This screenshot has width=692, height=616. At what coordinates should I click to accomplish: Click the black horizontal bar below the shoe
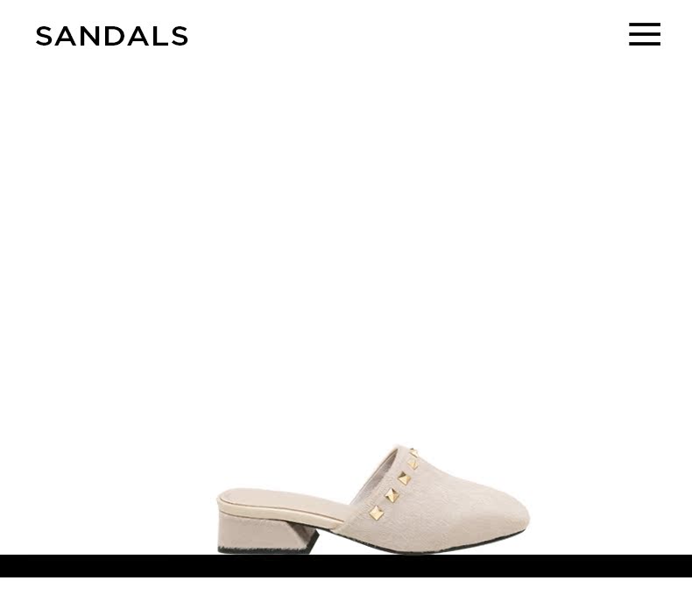(x=346, y=566)
